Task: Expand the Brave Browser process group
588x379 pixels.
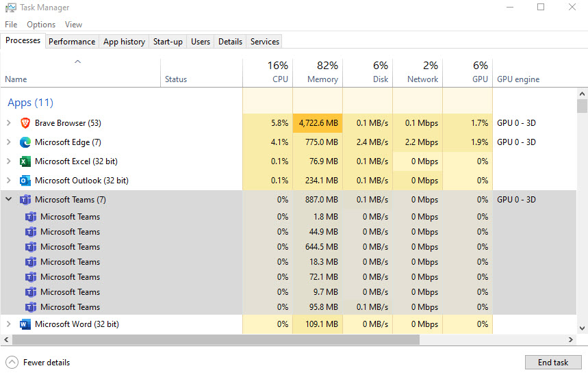Action: [x=9, y=123]
